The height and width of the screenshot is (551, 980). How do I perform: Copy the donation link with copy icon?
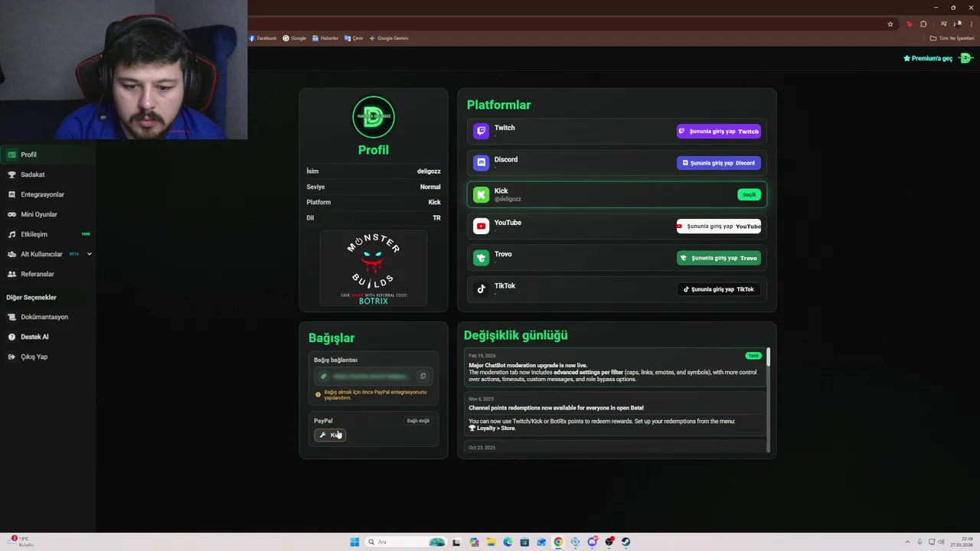click(423, 376)
